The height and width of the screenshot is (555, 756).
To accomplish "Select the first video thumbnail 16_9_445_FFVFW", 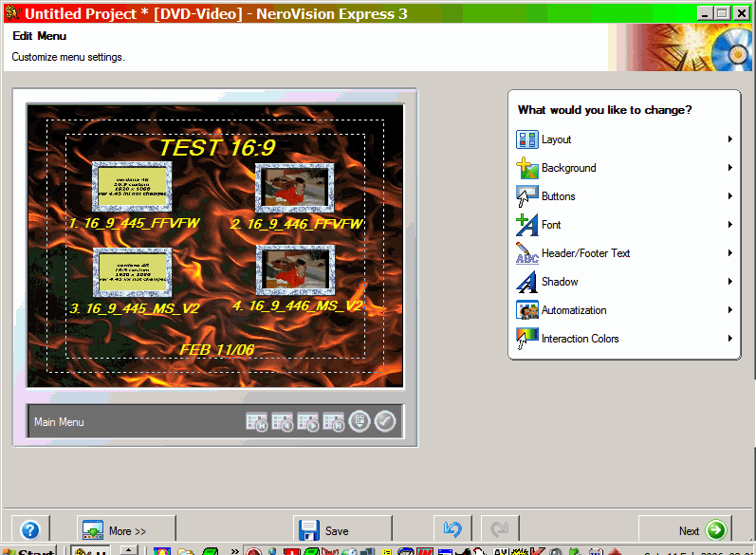I will pos(132,187).
